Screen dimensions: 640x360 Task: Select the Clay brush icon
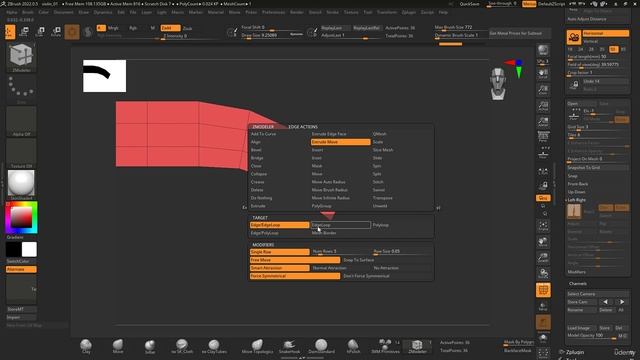pos(86,346)
